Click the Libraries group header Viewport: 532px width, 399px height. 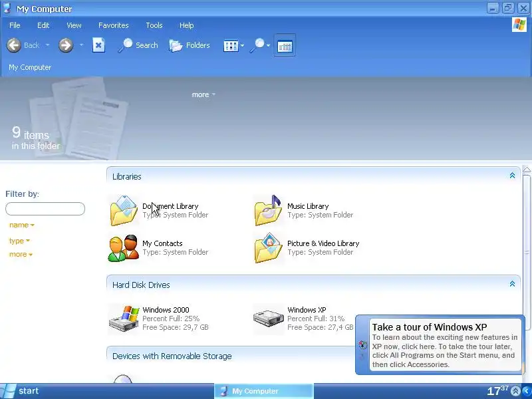tap(313, 176)
